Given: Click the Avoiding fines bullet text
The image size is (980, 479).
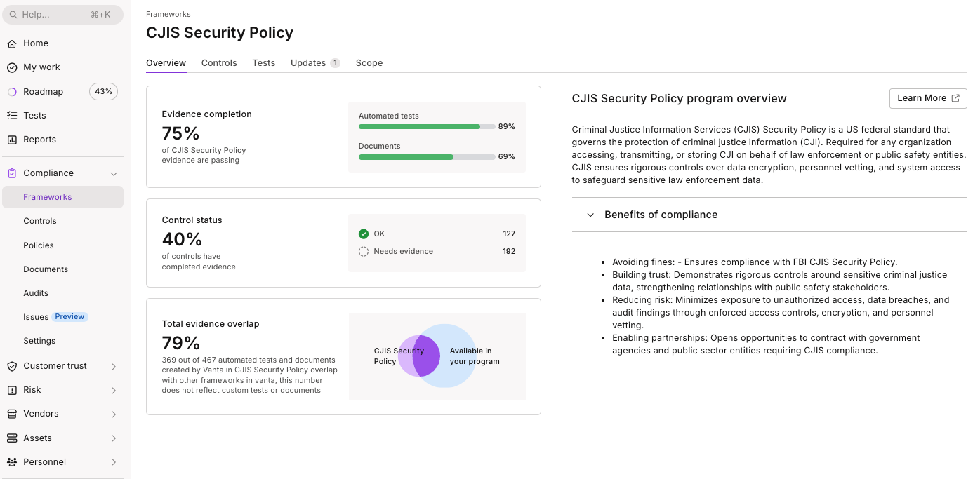Looking at the screenshot, I should pyautogui.click(x=755, y=262).
